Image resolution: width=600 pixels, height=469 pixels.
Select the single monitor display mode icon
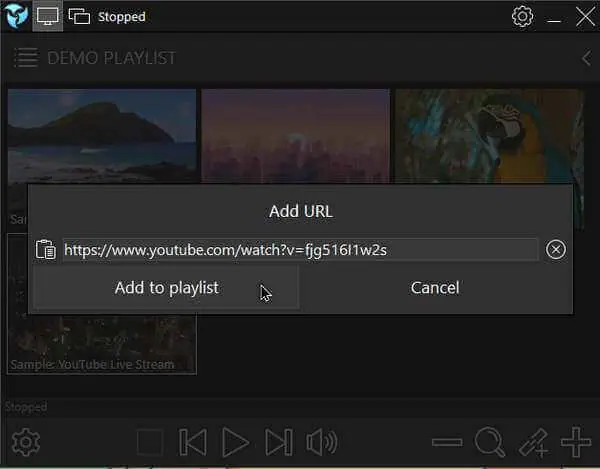pyautogui.click(x=47, y=16)
